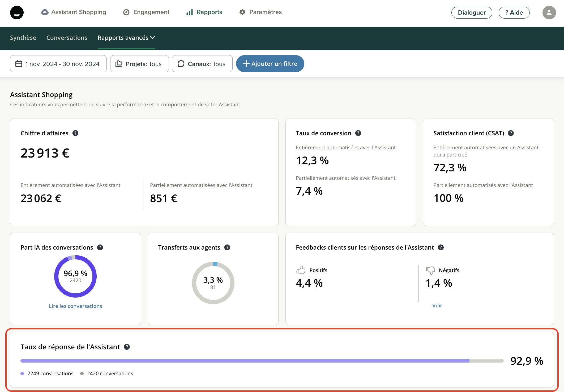Click the help icon by Part IA des conversations
564x392 pixels.
click(x=100, y=247)
